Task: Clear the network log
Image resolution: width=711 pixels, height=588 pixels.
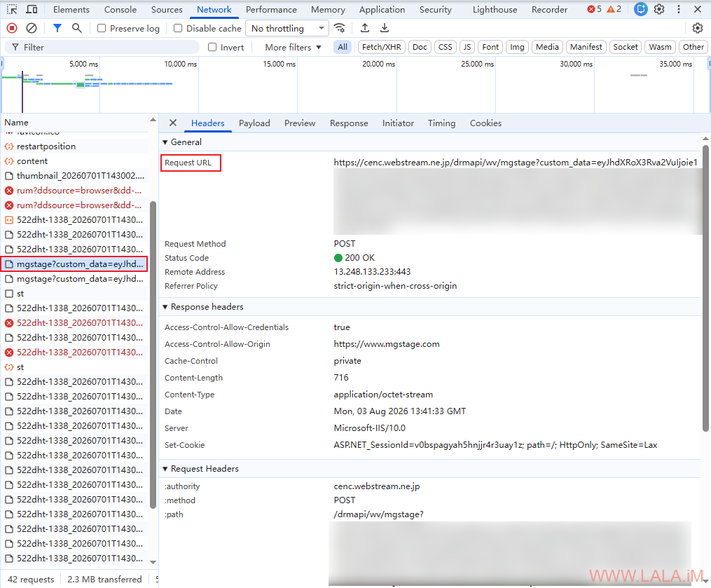Action: pyautogui.click(x=32, y=28)
